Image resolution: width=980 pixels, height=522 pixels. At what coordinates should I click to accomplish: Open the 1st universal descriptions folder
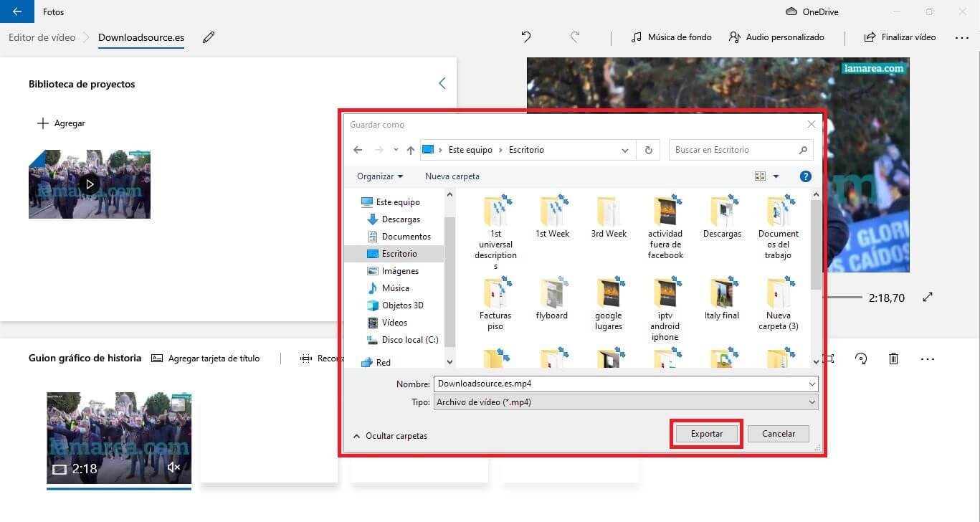496,231
